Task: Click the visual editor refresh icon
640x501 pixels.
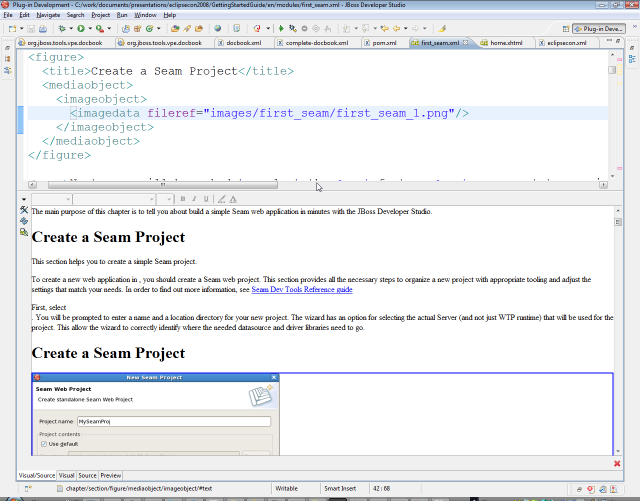Action: (x=24, y=221)
